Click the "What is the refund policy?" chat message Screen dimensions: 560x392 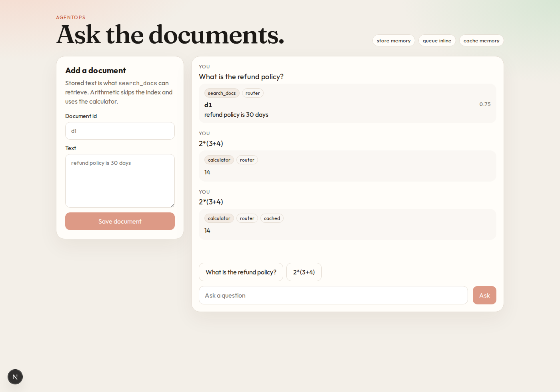(241, 77)
